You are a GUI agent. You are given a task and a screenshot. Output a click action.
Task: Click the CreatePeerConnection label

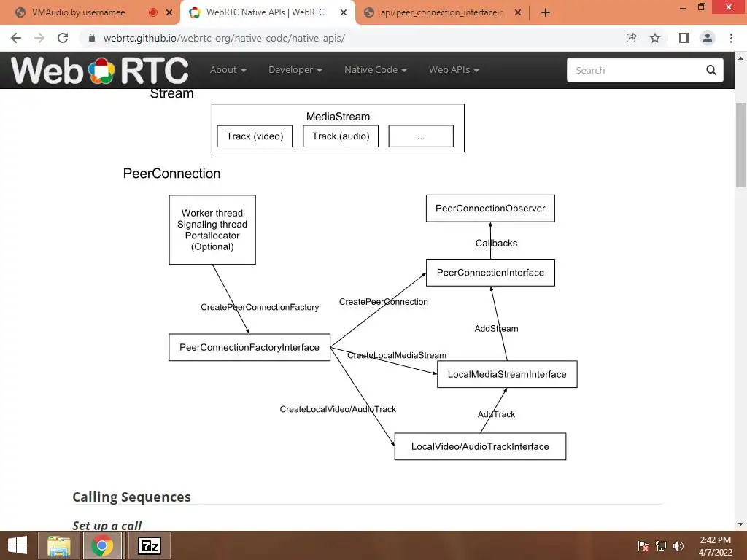point(384,302)
